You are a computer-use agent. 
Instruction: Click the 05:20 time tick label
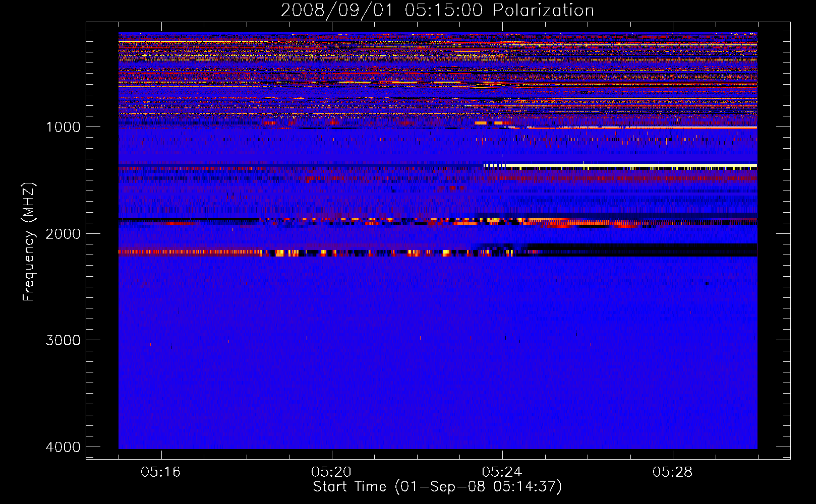click(x=331, y=472)
